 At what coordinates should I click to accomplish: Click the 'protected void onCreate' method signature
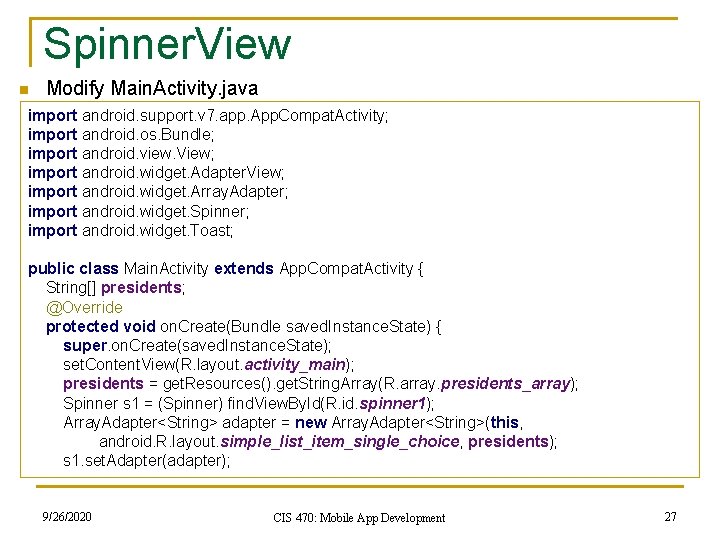tap(243, 326)
